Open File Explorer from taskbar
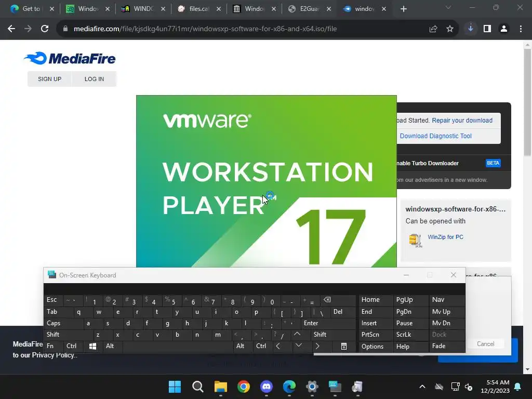 [220, 387]
